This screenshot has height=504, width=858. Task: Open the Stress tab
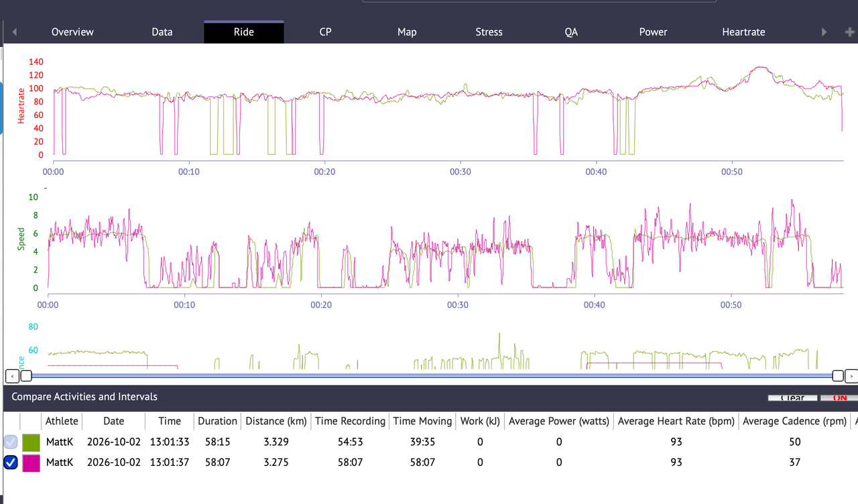489,32
